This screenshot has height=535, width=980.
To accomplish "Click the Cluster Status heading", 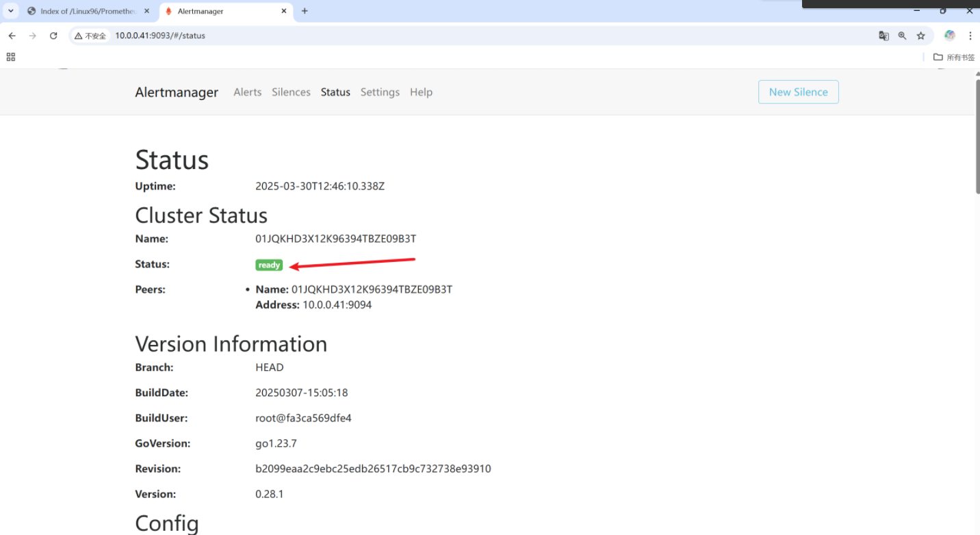I will pos(201,216).
